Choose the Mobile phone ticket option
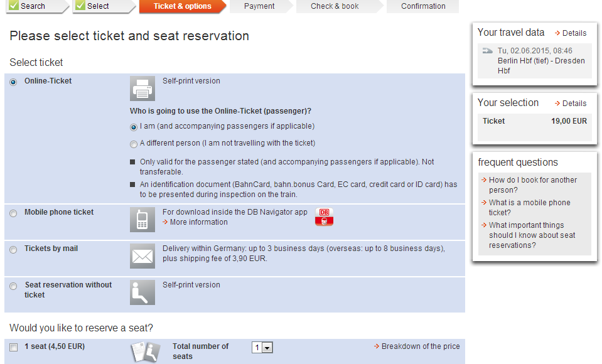Image resolution: width=602 pixels, height=364 pixels. (x=13, y=213)
